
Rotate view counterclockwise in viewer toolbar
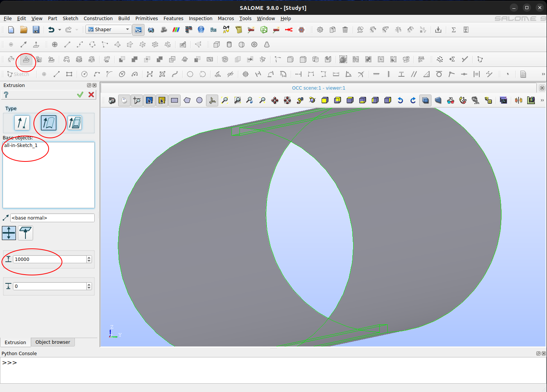coord(400,100)
